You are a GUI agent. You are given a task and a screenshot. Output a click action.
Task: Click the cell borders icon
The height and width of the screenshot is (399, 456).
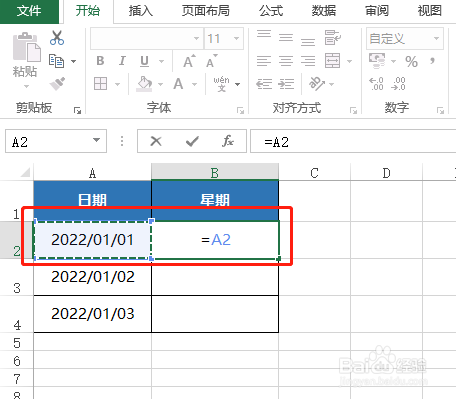pos(100,84)
